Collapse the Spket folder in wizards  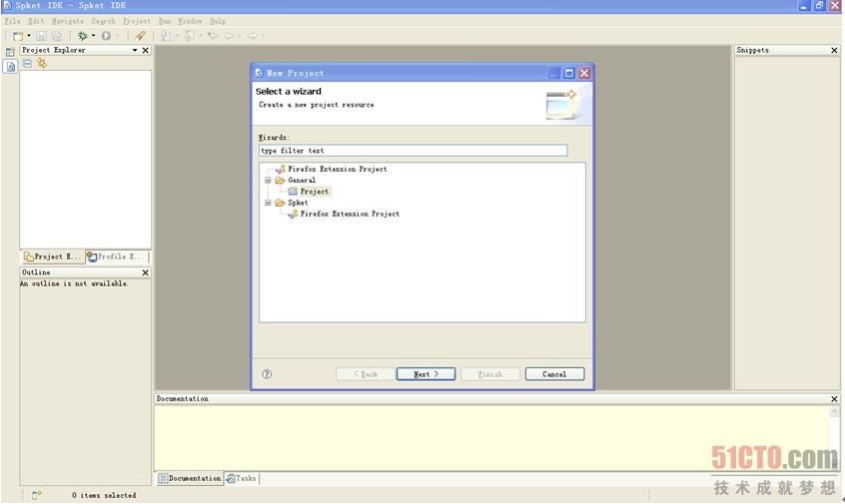click(x=268, y=203)
